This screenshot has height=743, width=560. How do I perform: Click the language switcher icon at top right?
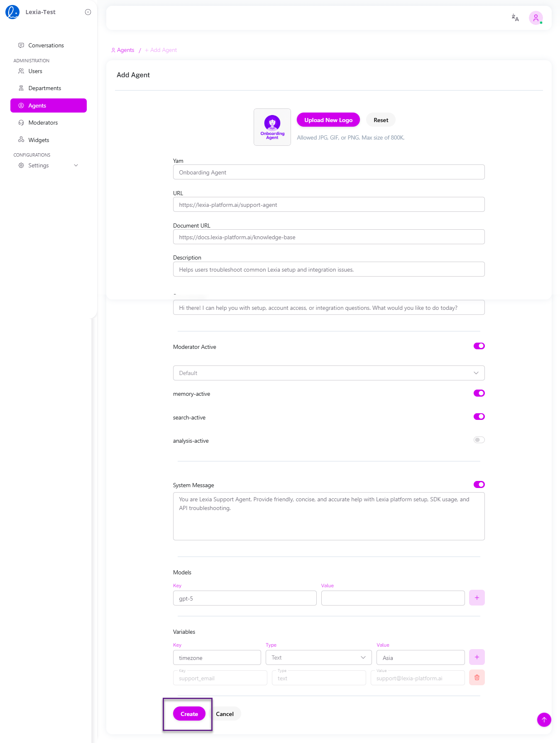tap(515, 18)
